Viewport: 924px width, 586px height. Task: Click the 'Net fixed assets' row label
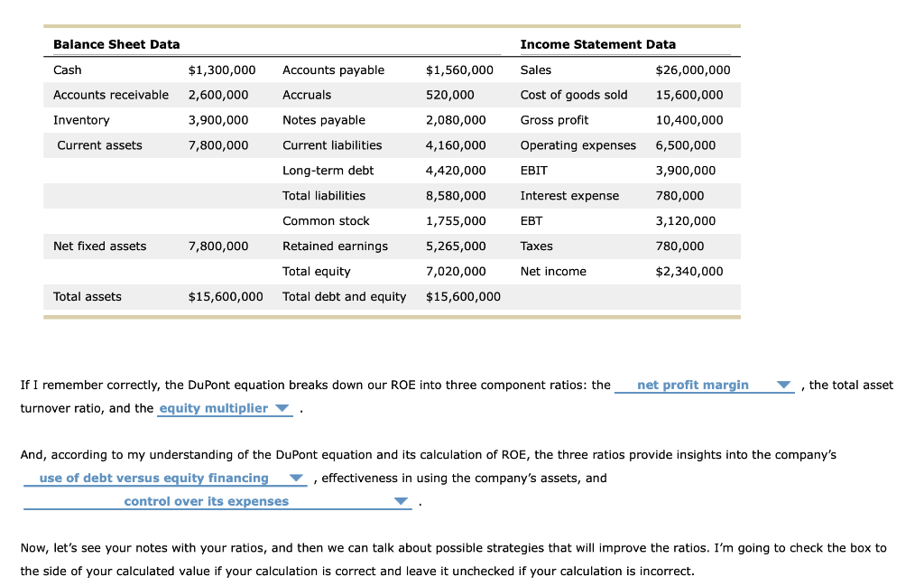click(99, 246)
